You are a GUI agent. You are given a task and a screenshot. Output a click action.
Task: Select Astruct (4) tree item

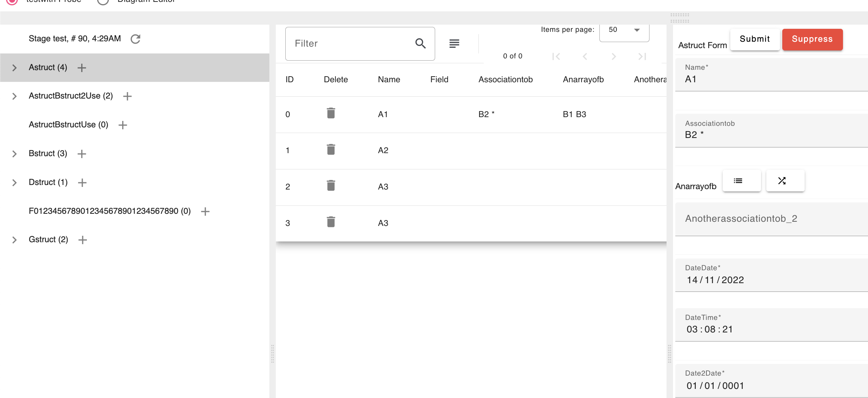48,67
